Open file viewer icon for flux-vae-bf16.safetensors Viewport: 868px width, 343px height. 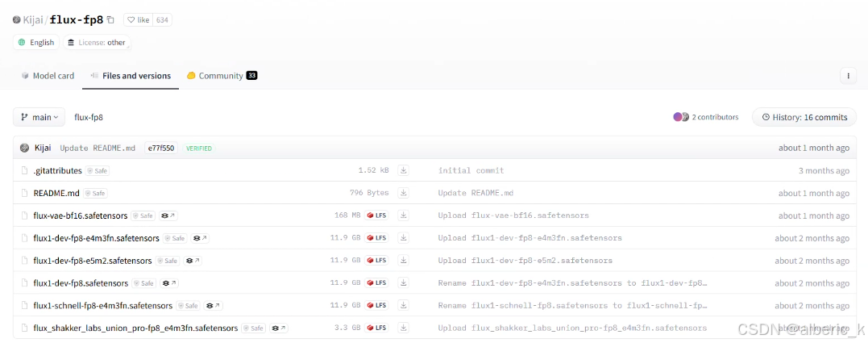pos(168,216)
